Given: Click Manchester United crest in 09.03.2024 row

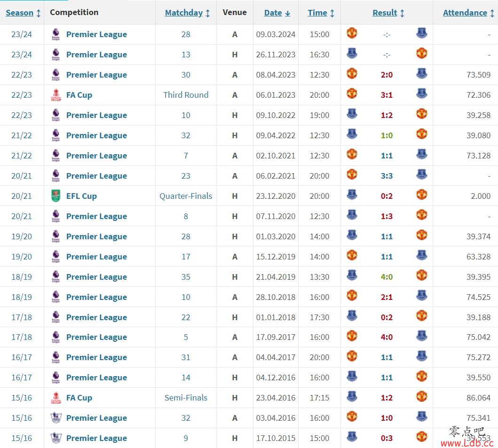Looking at the screenshot, I should 352,33.
